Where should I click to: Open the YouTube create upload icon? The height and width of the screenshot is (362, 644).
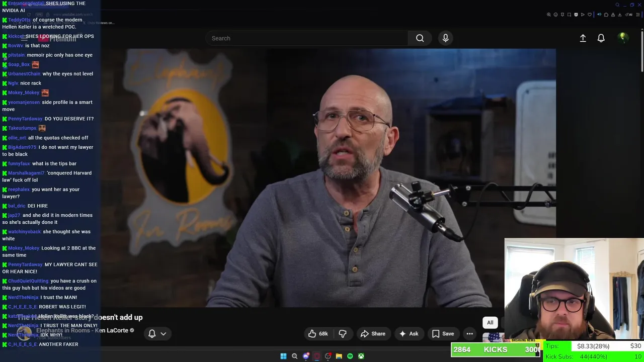coord(583,38)
